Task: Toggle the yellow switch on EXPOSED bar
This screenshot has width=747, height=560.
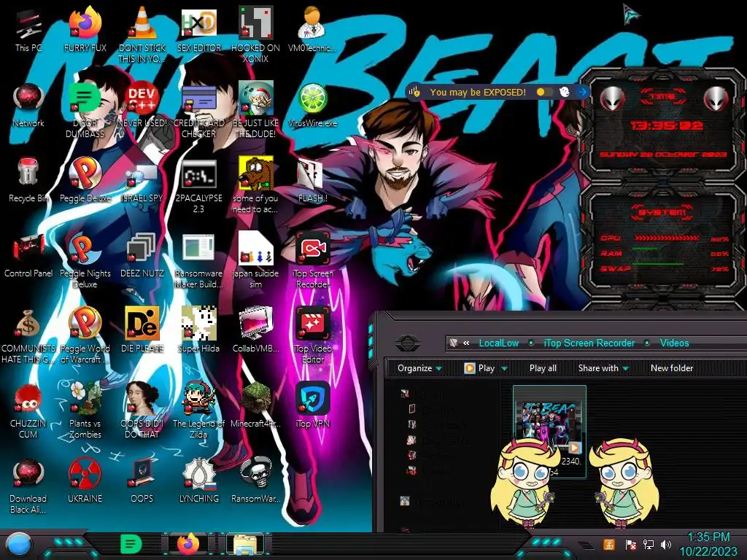Action: click(544, 92)
